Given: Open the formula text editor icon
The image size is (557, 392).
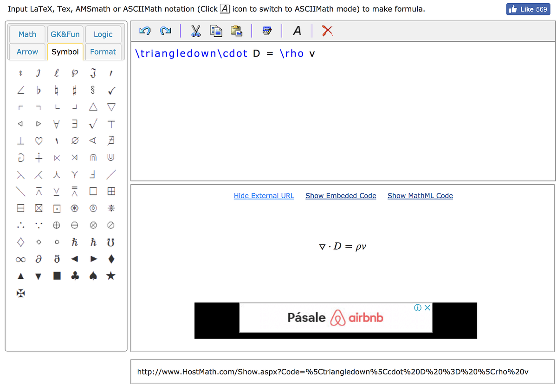Looking at the screenshot, I should coord(267,31).
